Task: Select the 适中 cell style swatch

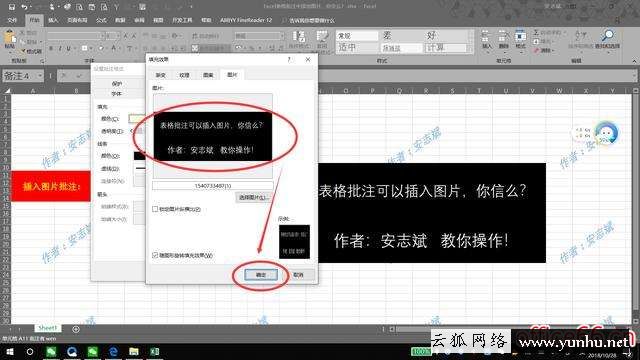Action: [357, 48]
